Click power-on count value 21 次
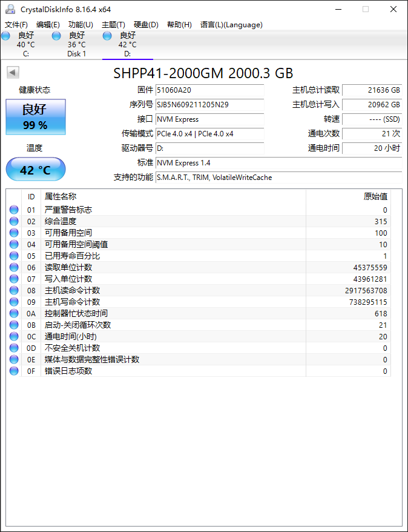This screenshot has height=532, width=408. [372, 134]
